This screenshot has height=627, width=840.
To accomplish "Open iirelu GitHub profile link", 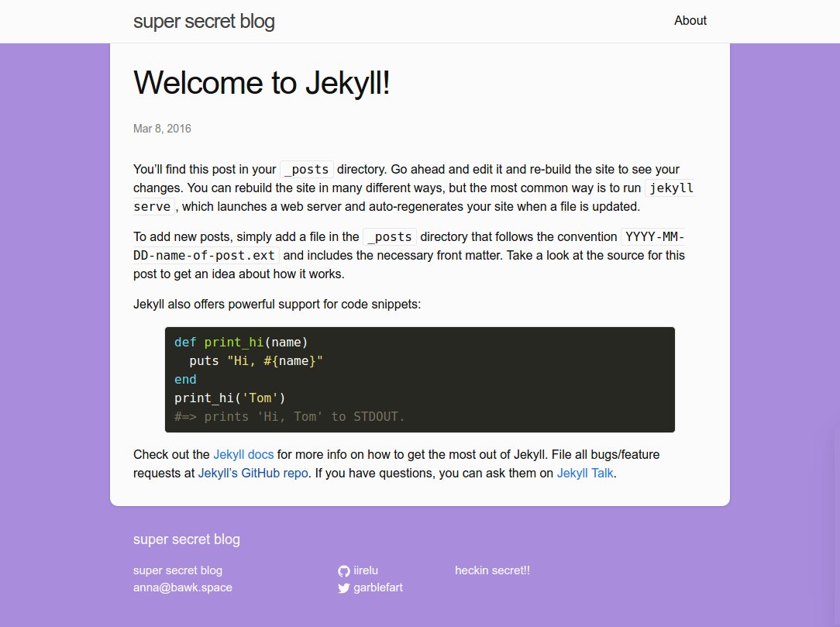I will pos(365,570).
